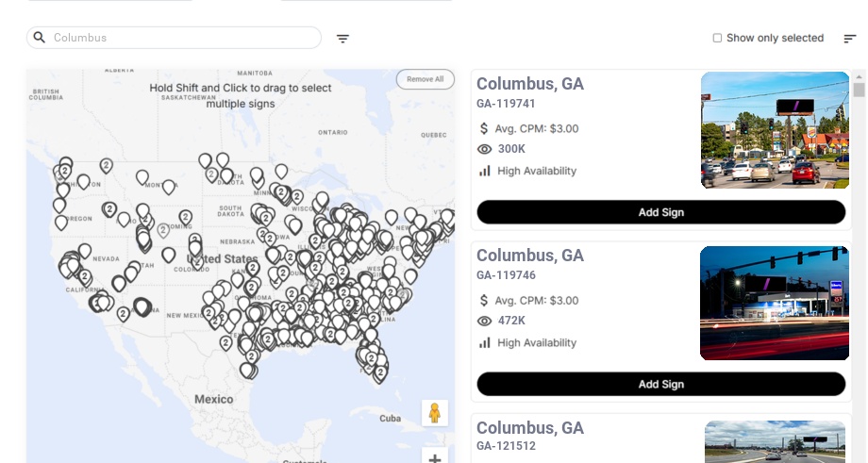Click the search magnifier icon
This screenshot has width=868, height=463.
[x=40, y=38]
